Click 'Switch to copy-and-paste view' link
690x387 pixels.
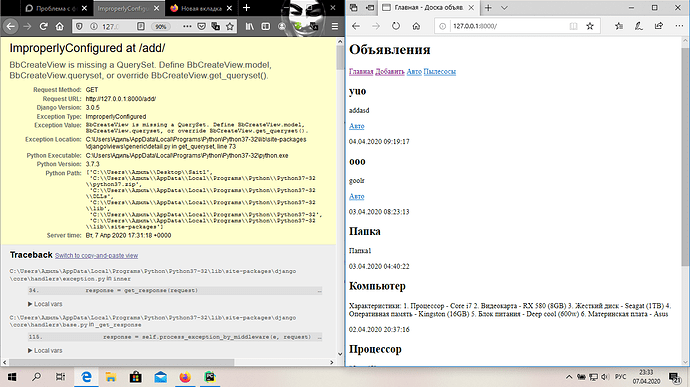(x=96, y=255)
